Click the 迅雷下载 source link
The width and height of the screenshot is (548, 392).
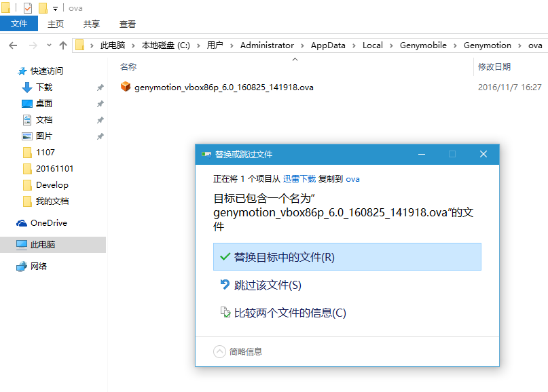coord(299,179)
